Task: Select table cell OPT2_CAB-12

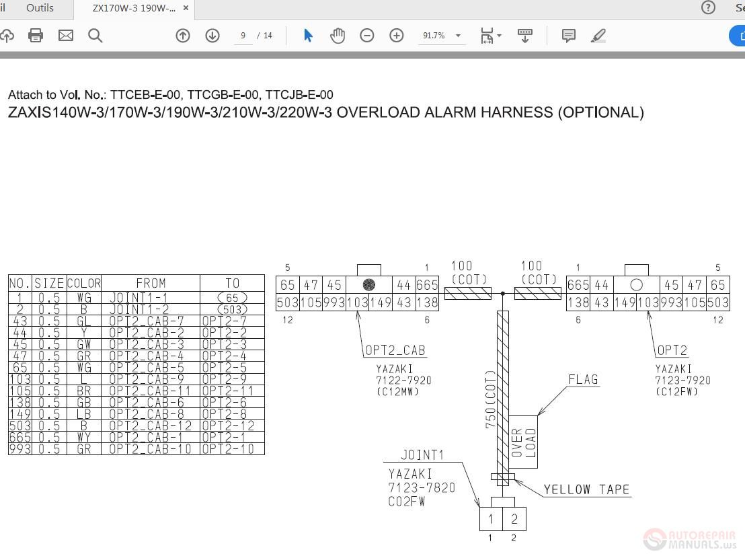Action: (150, 426)
